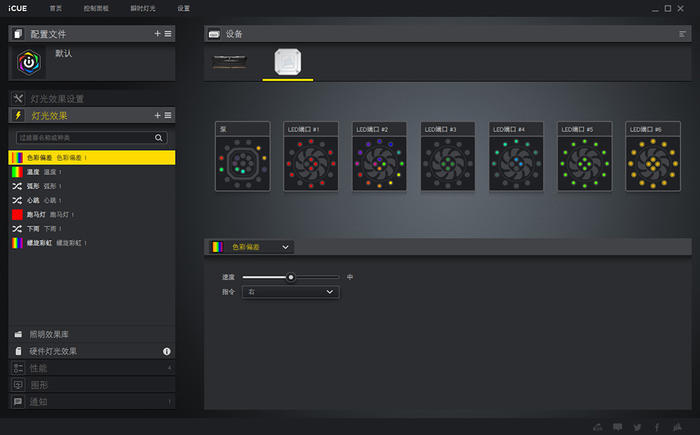This screenshot has height=435, width=700.
Task: Click the 照明效果库 folder icon
Action: tap(18, 334)
